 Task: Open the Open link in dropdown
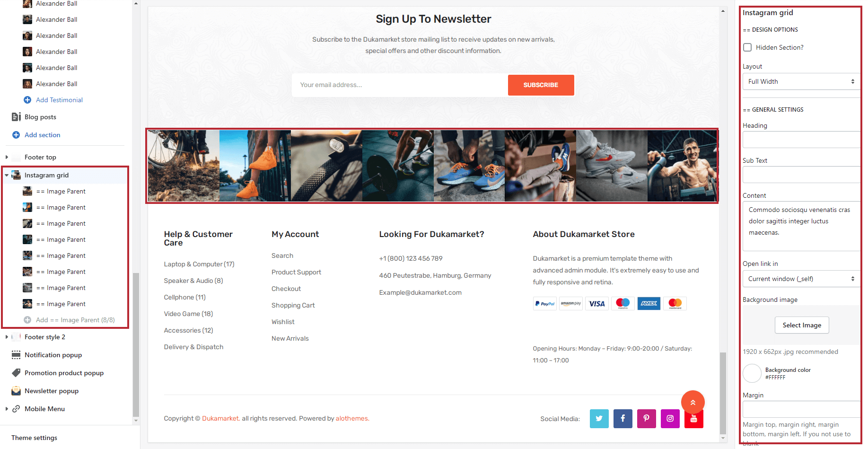801,279
